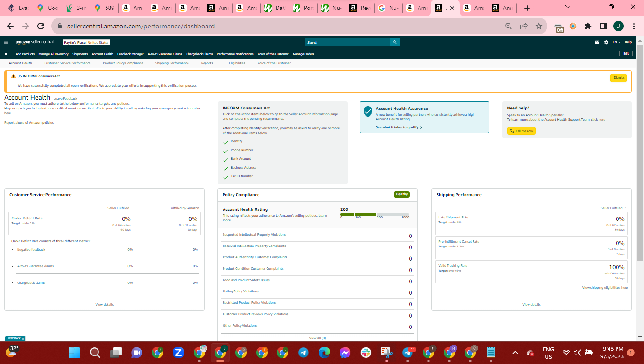Click the Edit button in the favorites bar
This screenshot has width=644, height=364.
[x=626, y=54]
